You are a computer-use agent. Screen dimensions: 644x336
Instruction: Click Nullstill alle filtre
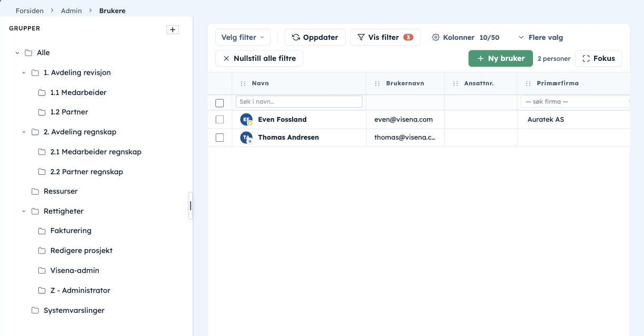click(259, 58)
